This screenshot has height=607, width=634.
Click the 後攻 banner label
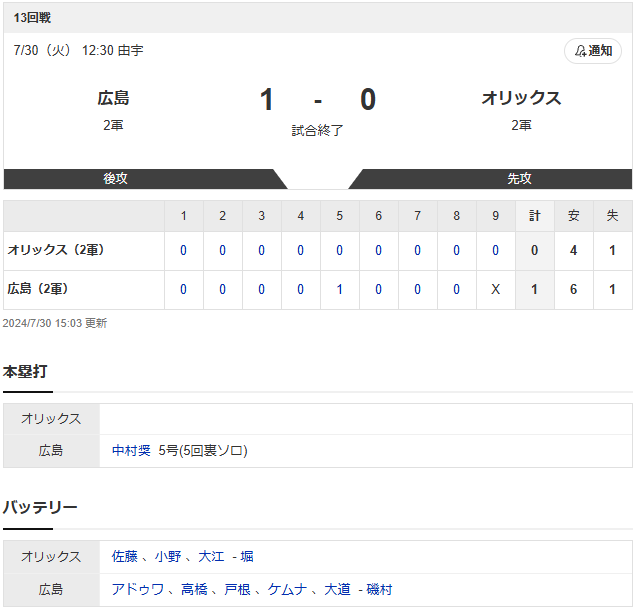[115, 178]
